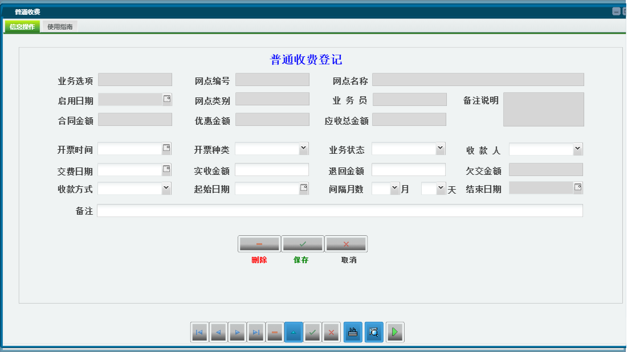Jump to the last record in navigator
The height and width of the screenshot is (352, 644).
pos(256,332)
